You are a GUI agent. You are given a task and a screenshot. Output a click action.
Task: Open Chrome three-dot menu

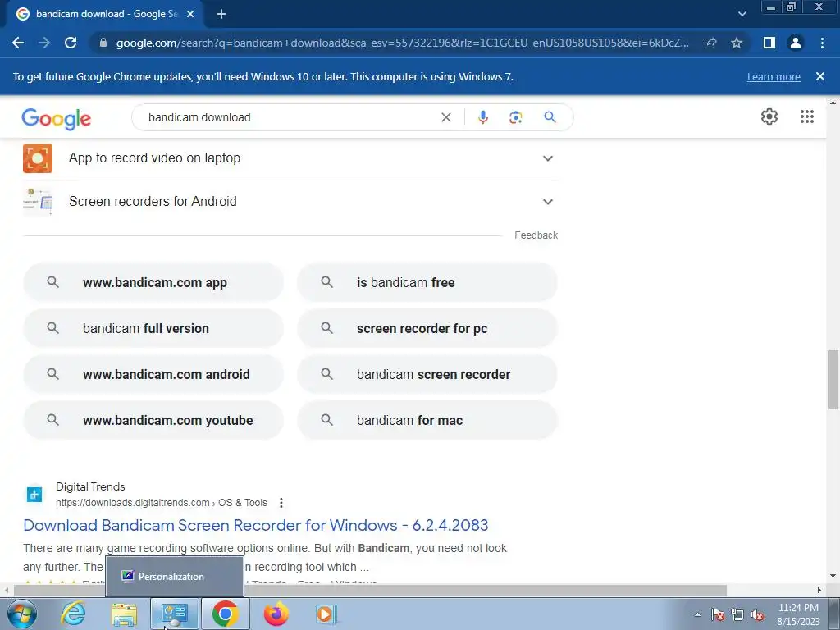tap(822, 43)
